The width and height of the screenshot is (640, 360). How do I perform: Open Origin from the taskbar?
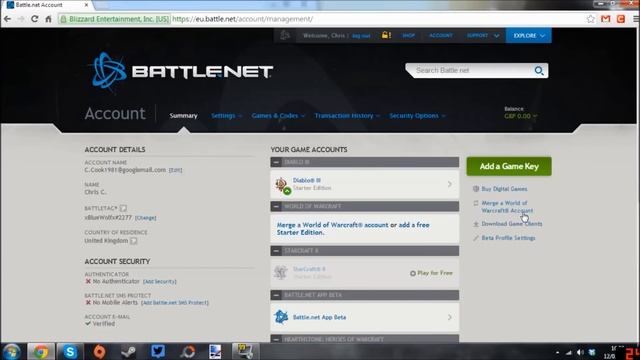coord(99,351)
